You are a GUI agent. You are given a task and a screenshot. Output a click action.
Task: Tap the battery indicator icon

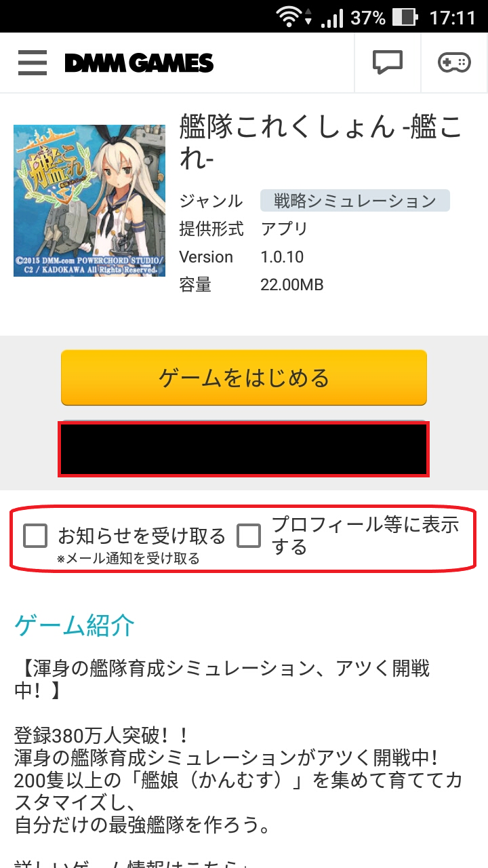coord(405,16)
